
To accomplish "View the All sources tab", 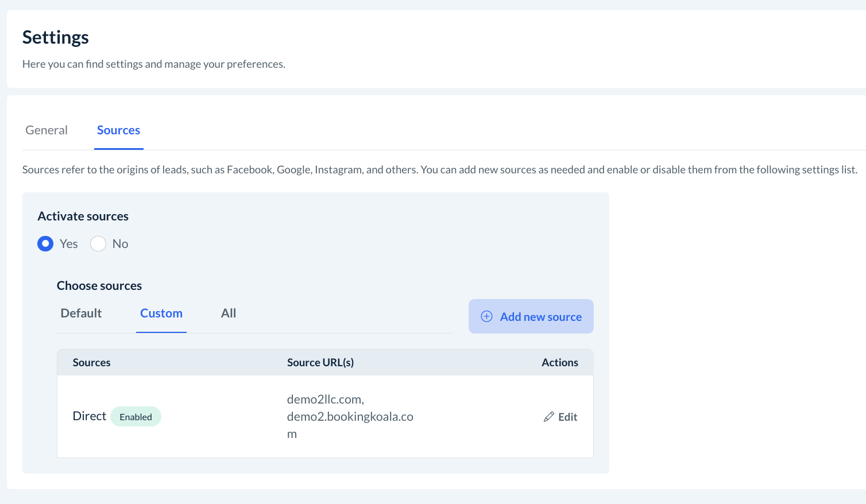I will (x=229, y=313).
